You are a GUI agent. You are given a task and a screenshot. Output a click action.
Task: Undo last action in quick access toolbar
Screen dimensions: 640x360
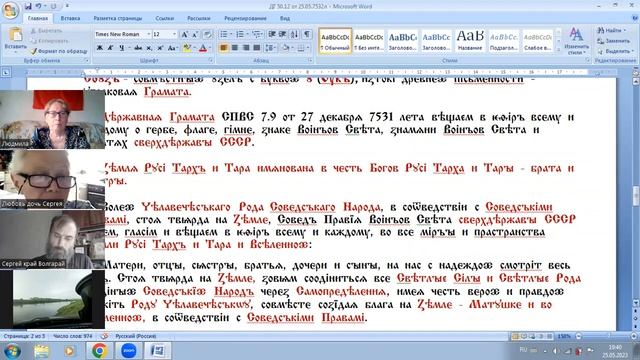click(x=38, y=6)
